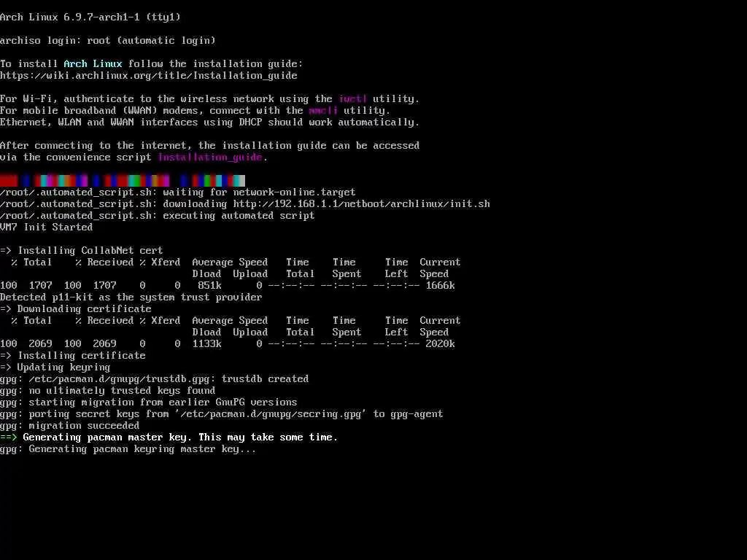Click the cyan 'Arch Linux' text
Viewport: 747px width, 560px height.
click(93, 64)
